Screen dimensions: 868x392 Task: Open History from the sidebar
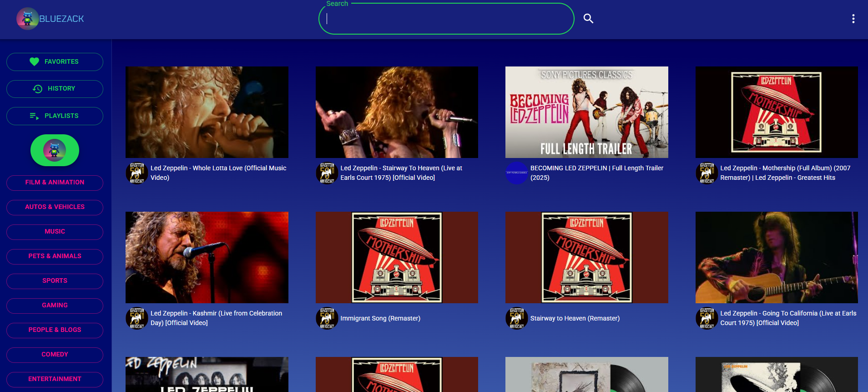click(55, 89)
